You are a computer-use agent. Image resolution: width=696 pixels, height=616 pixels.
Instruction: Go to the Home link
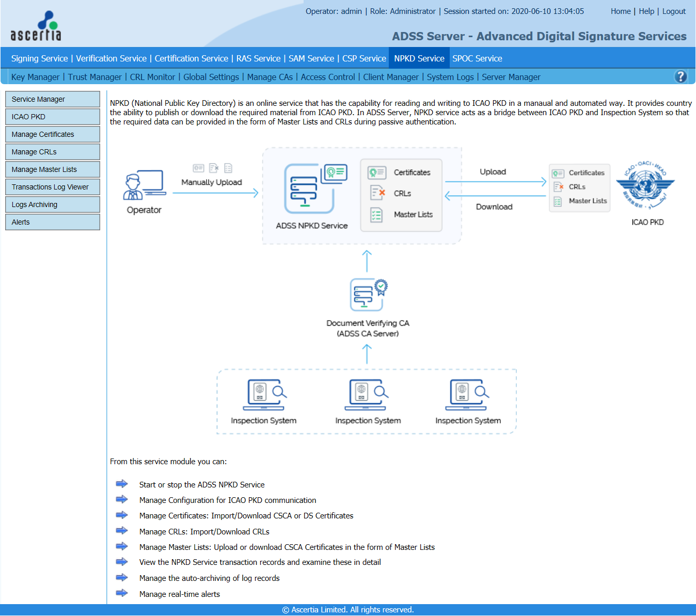point(620,11)
